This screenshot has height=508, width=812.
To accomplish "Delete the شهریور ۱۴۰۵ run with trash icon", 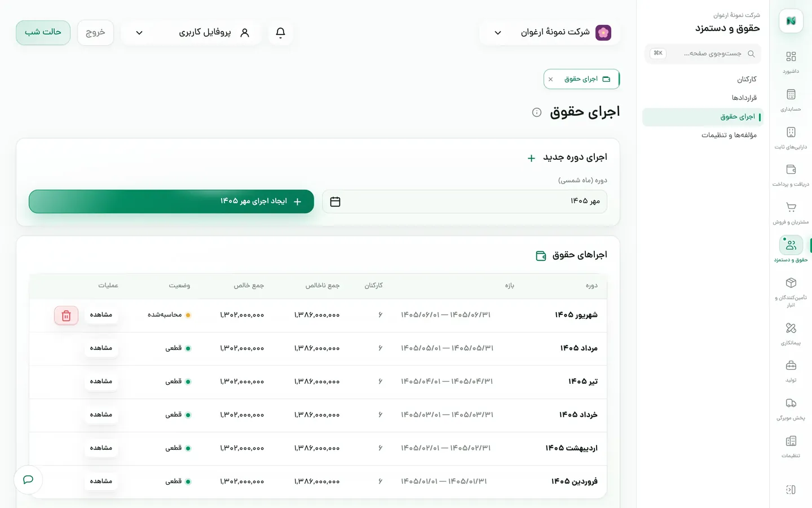I will click(66, 316).
